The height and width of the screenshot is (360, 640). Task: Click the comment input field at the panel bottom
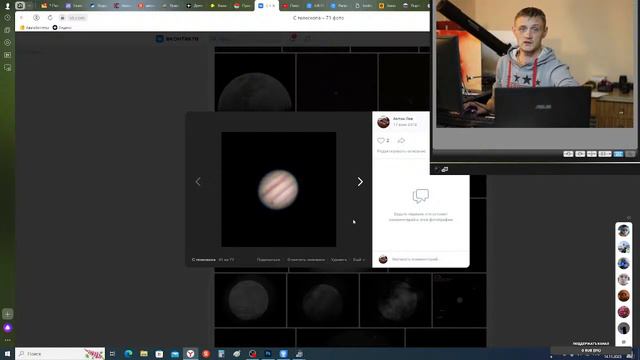pos(427,259)
